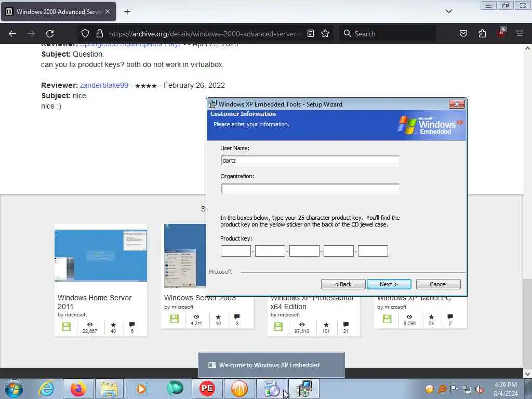View site security padlock info

coord(99,33)
